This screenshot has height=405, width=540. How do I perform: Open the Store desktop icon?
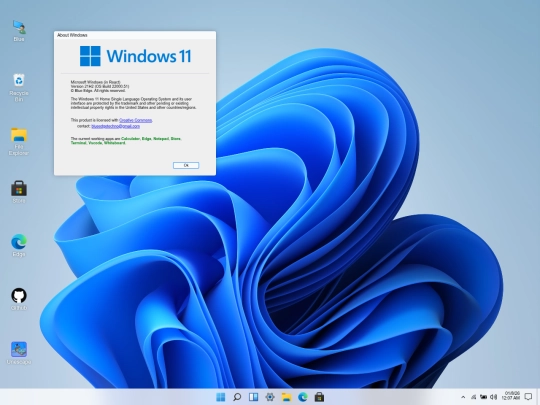(19, 191)
